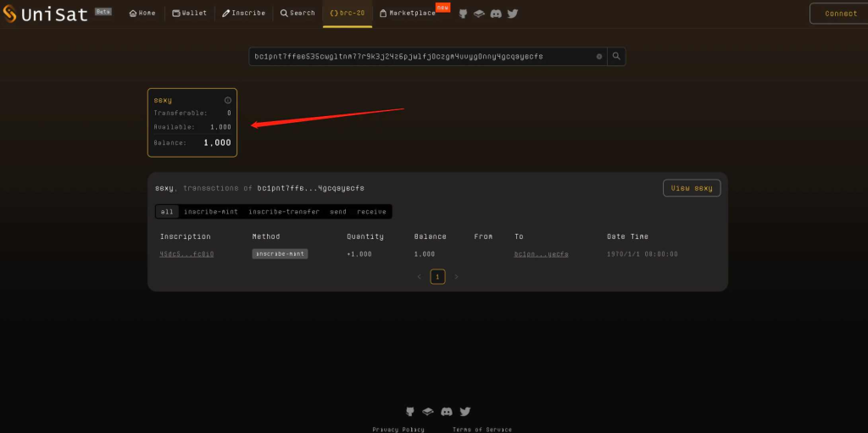
Task: Select the brc-20 nav tab
Action: pos(347,13)
